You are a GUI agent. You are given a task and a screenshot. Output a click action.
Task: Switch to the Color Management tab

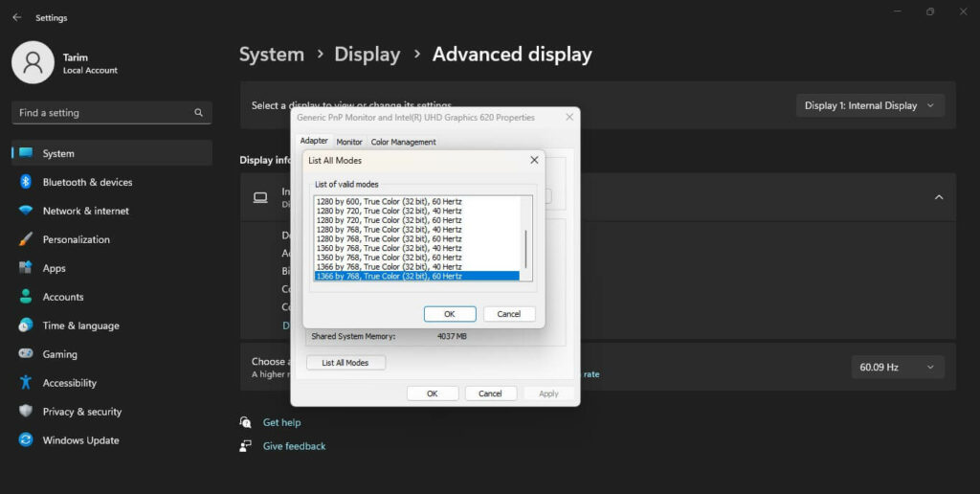403,142
